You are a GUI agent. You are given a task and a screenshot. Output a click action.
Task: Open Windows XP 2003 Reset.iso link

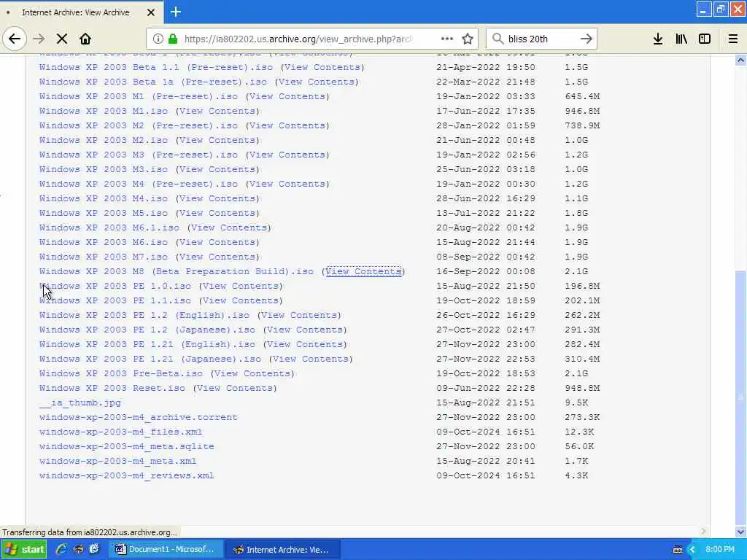tap(112, 388)
